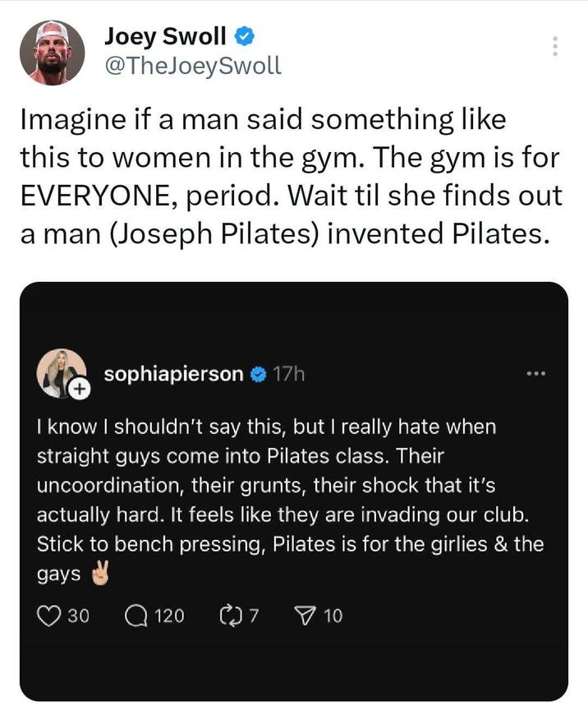588x720 pixels.
Task: Open the tweet's vertical three-dot menu
Action: [556, 46]
